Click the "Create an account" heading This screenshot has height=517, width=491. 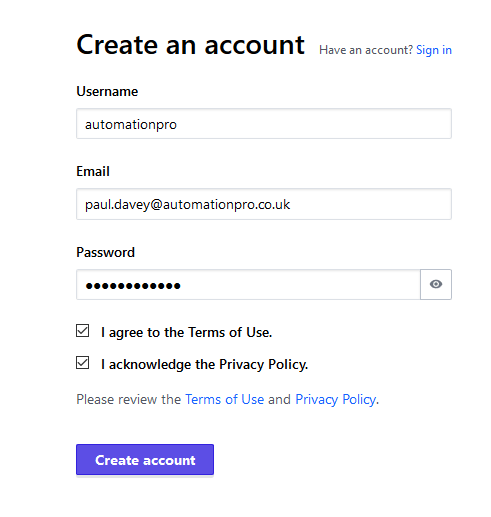[190, 45]
